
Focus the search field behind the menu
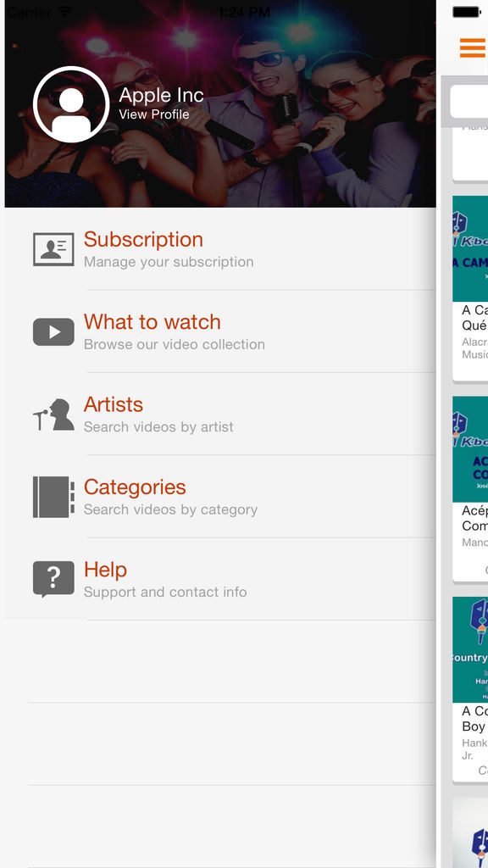pyautogui.click(x=469, y=102)
